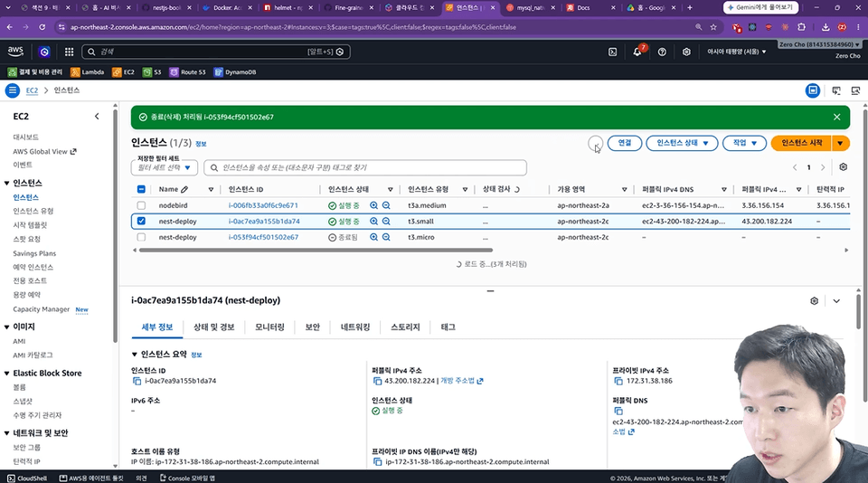
Task: Switch to the Storage tab
Action: pos(405,327)
